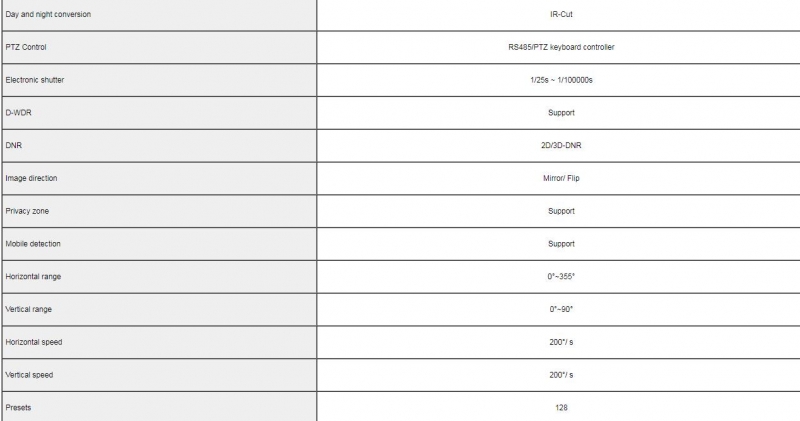Screen dimensions: 800x421
Task: Click the 'Vertical speed' label
Action: click(29, 375)
